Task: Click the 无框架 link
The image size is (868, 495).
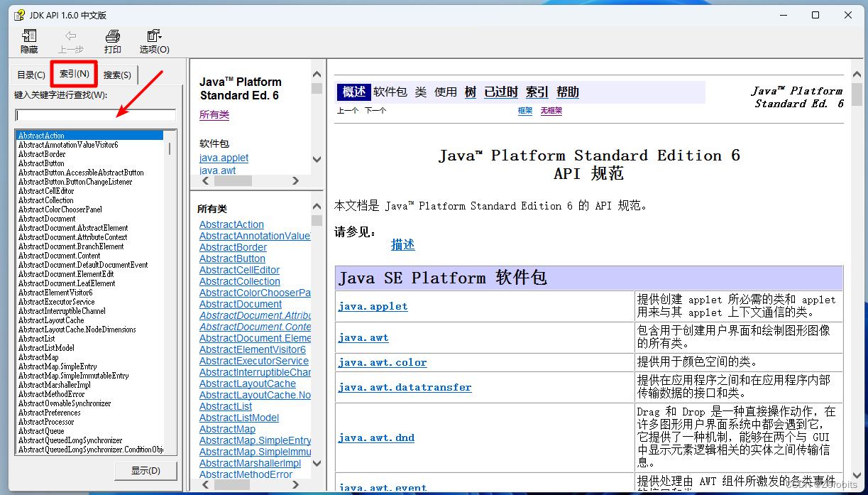Action: tap(551, 110)
